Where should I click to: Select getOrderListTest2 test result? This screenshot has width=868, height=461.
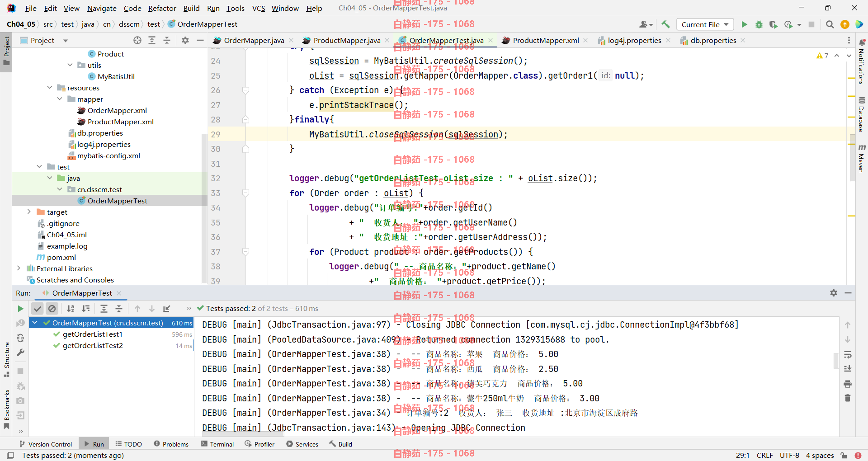tap(93, 346)
